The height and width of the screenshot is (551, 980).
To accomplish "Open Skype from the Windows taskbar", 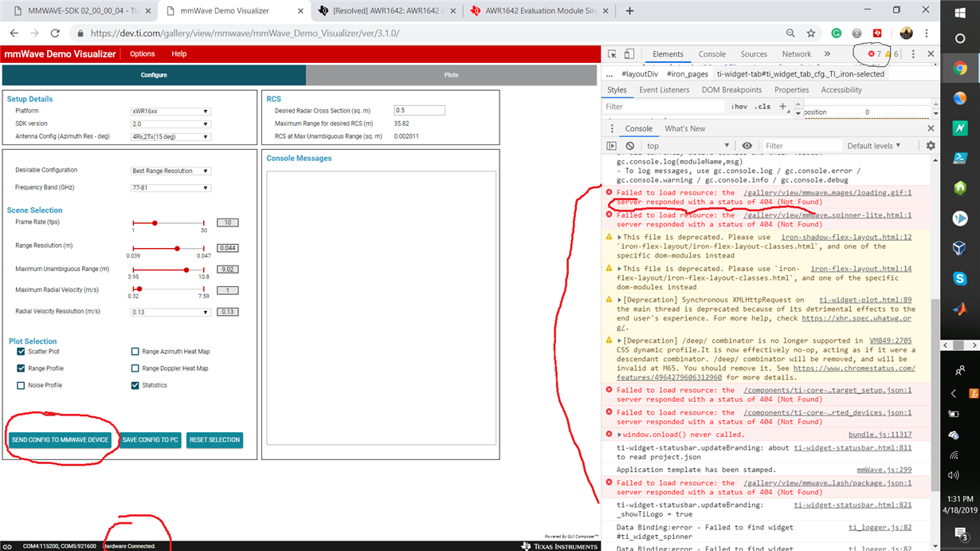I will coord(960,278).
